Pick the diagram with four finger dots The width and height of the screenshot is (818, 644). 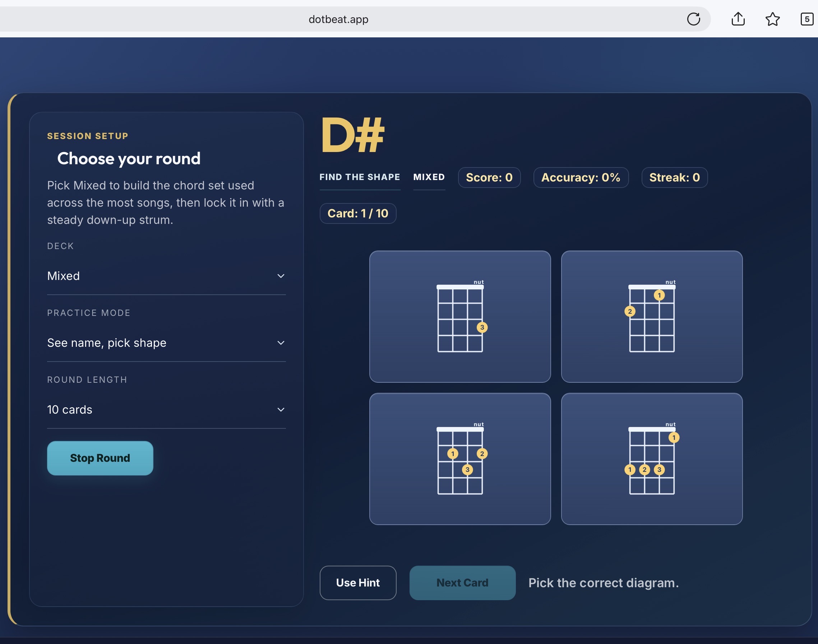(x=652, y=459)
